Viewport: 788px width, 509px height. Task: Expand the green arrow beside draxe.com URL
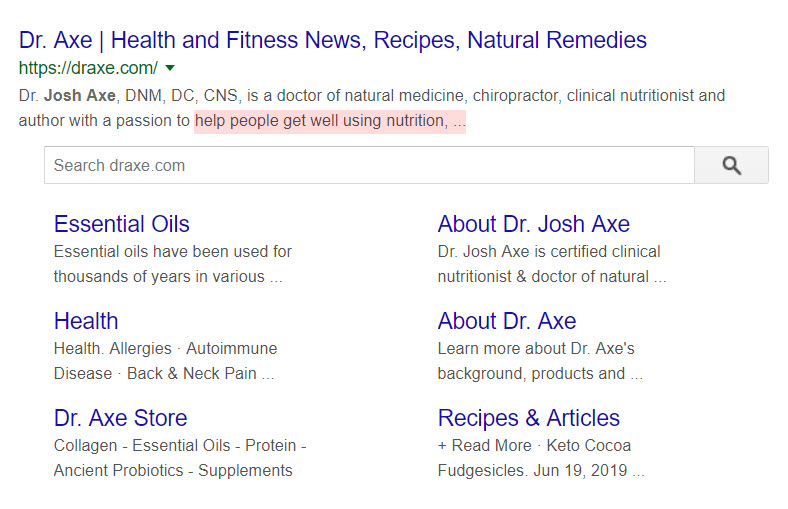pyautogui.click(x=170, y=68)
